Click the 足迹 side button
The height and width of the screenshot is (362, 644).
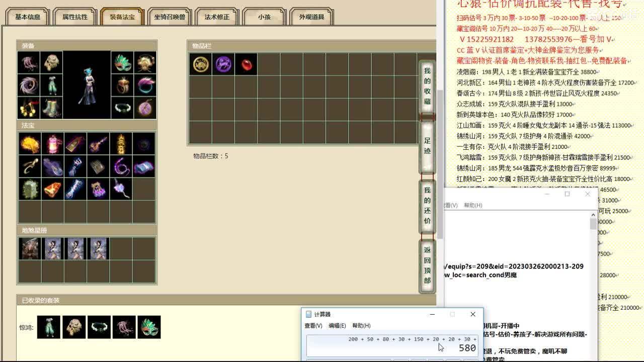pos(427,146)
